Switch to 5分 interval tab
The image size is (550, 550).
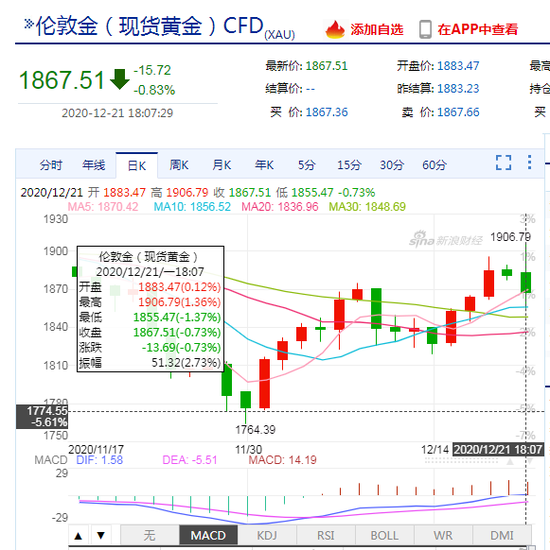coord(307,165)
